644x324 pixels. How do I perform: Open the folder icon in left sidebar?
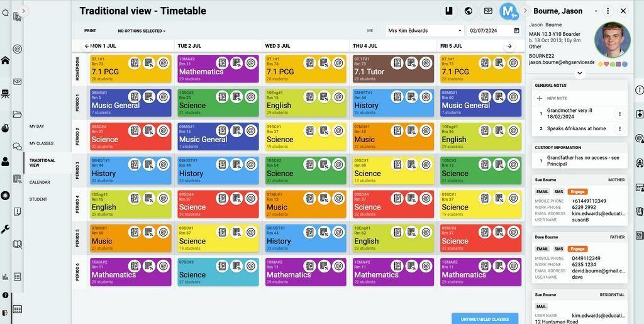coord(17,114)
